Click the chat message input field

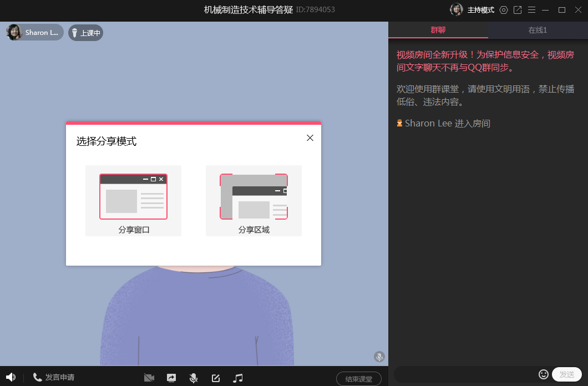[465, 374]
